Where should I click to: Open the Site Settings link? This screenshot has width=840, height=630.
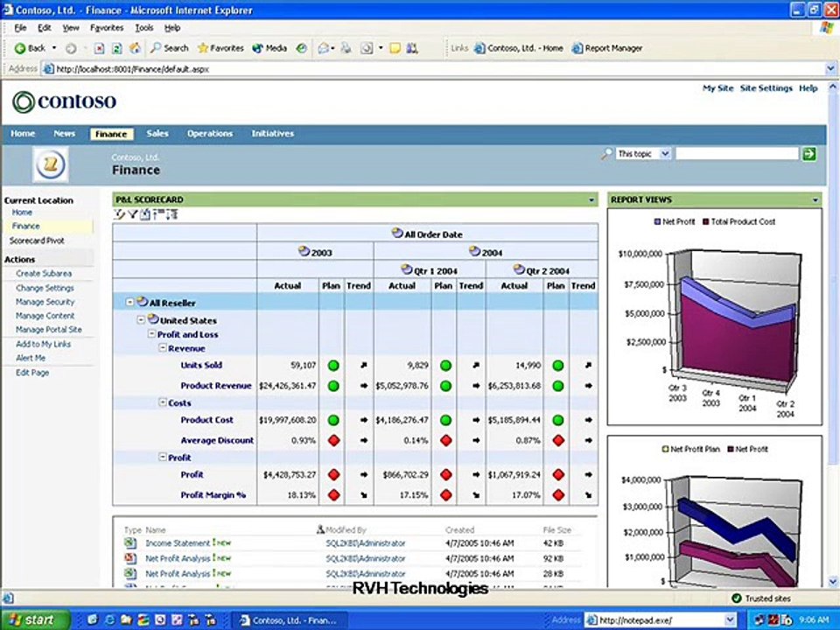click(766, 88)
